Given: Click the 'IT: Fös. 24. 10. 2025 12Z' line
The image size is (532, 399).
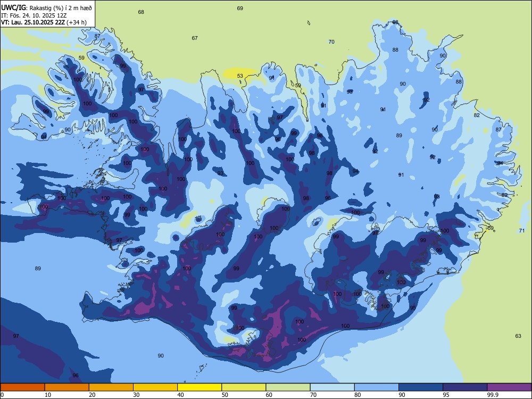Looking at the screenshot, I should tap(34, 15).
